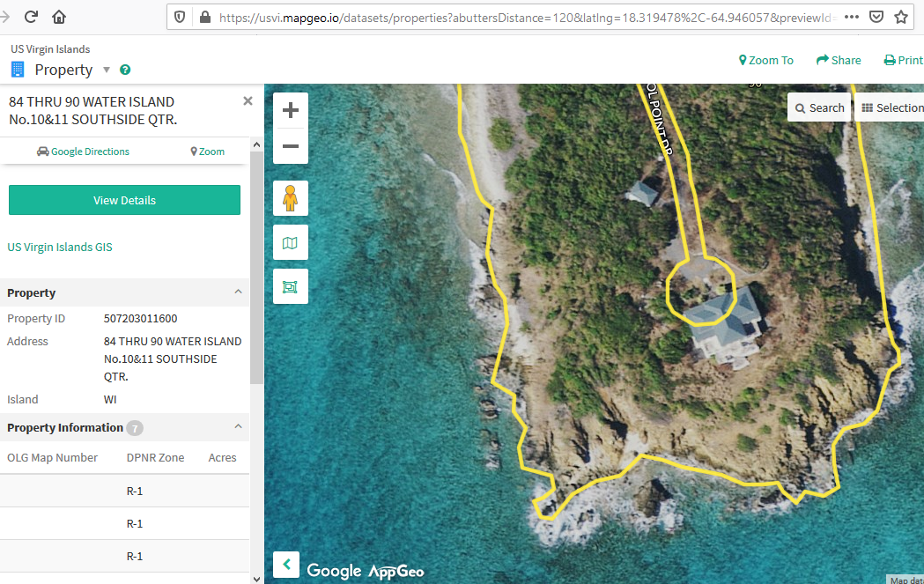Open the Selection tools button
The image size is (924, 584).
pos(891,107)
